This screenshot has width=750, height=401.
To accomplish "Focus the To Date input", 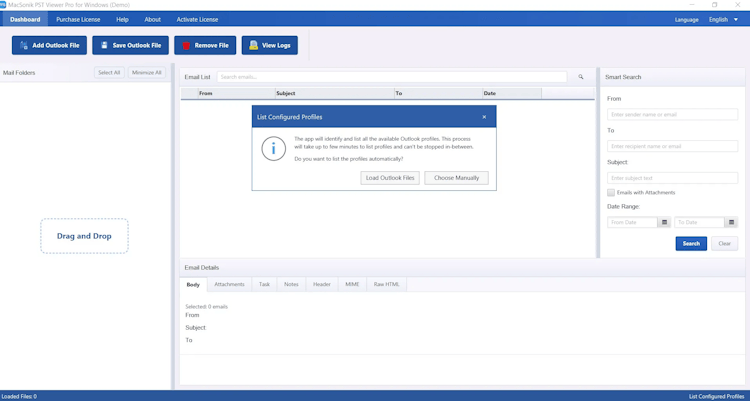I will point(700,223).
